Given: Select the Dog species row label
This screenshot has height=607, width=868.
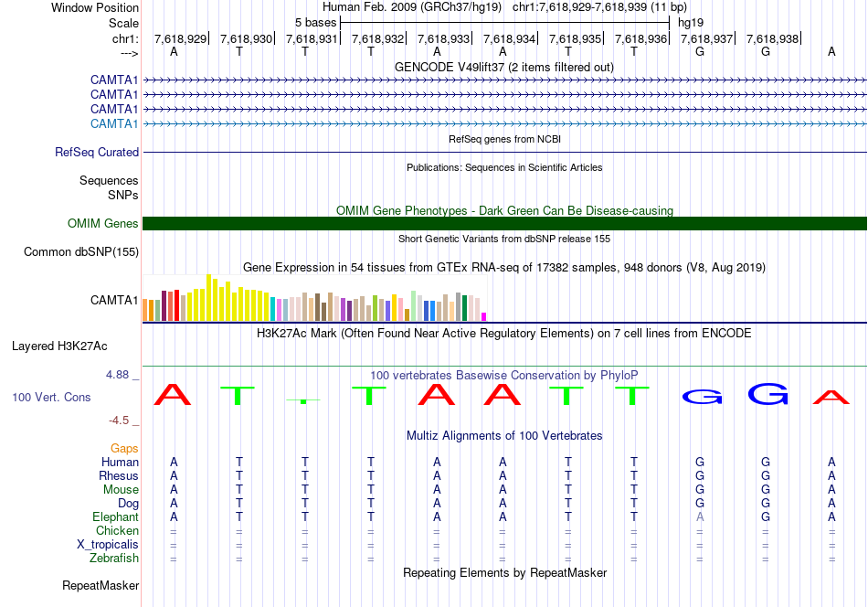Looking at the screenshot, I should click(x=128, y=504).
